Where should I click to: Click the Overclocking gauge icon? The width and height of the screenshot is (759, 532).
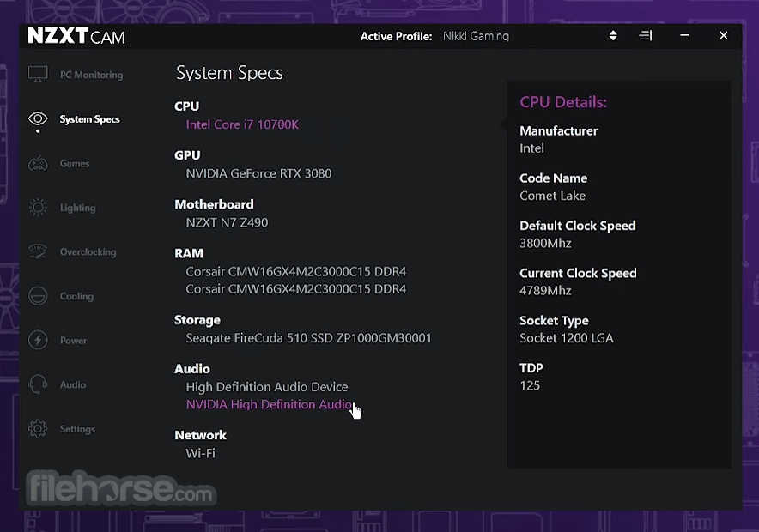tap(38, 251)
